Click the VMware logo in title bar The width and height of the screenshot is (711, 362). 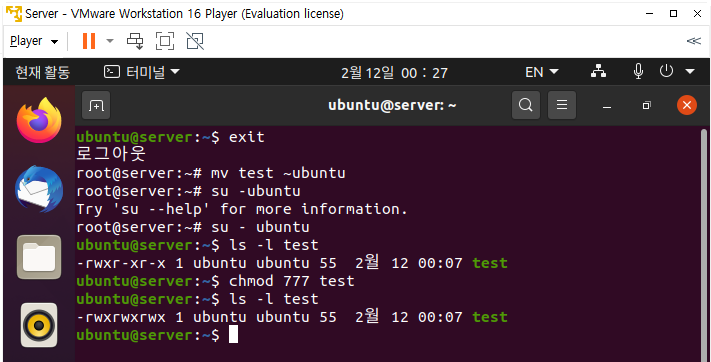14,14
